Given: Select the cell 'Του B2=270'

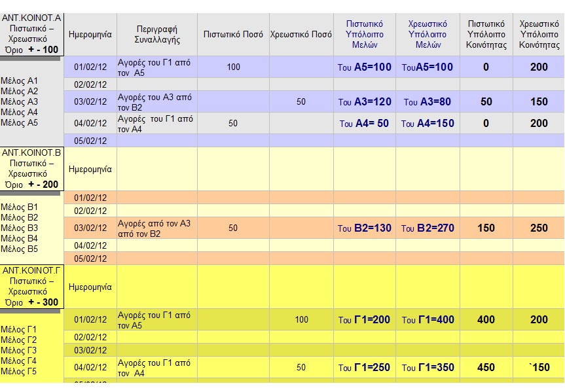Looking at the screenshot, I should coord(428,228).
